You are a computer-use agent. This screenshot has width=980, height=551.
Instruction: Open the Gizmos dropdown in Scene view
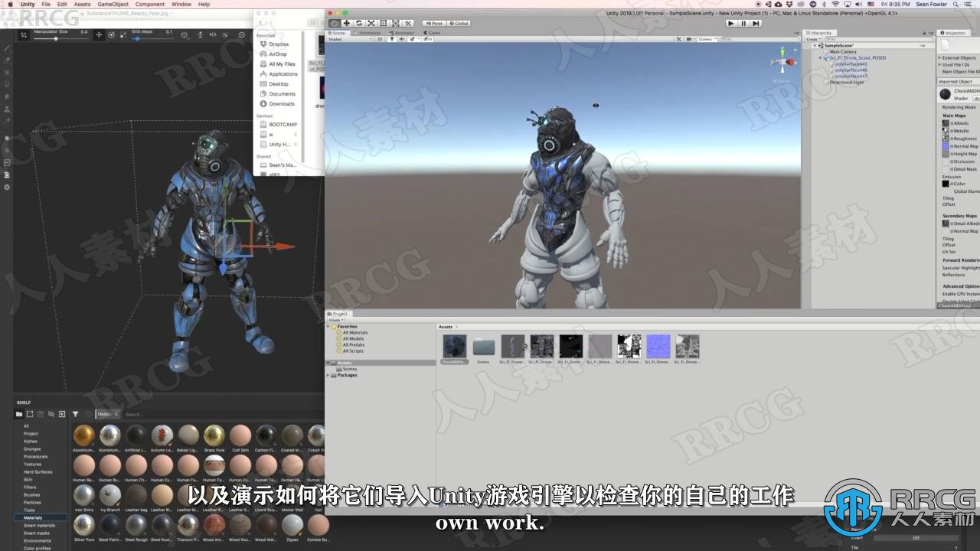click(706, 39)
